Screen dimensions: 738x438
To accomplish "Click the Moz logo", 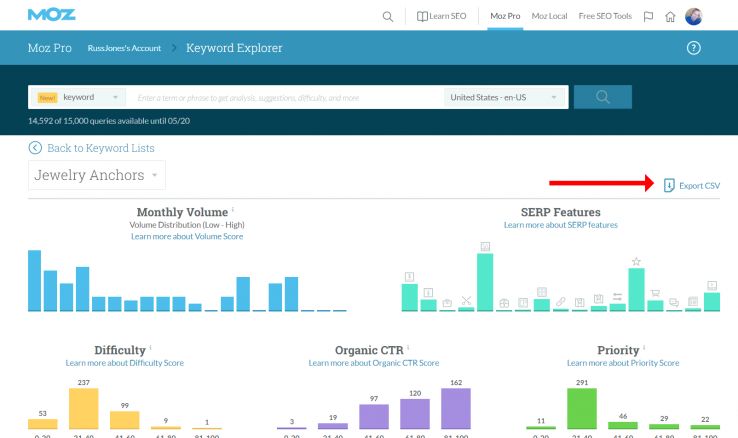I will [x=51, y=15].
